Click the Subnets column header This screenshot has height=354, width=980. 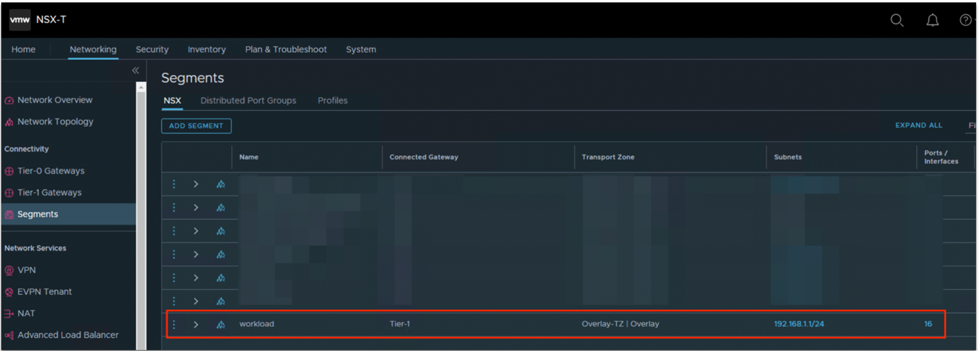(x=788, y=157)
